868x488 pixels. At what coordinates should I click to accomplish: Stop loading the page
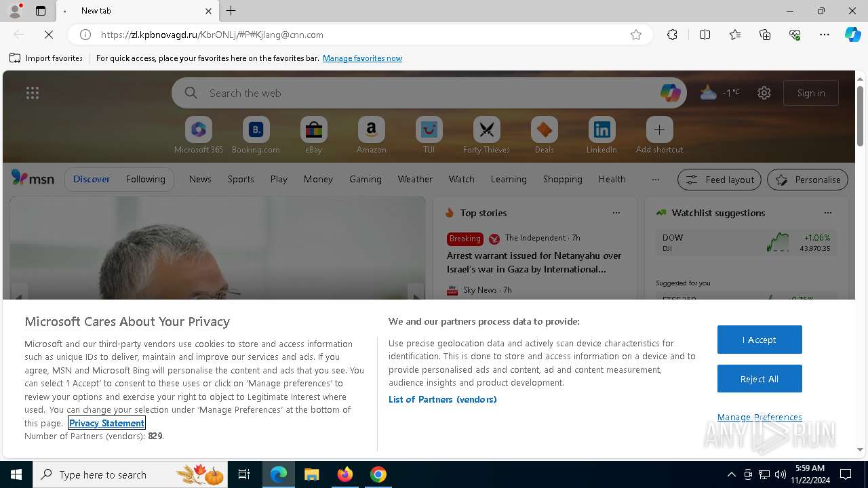[x=49, y=35]
